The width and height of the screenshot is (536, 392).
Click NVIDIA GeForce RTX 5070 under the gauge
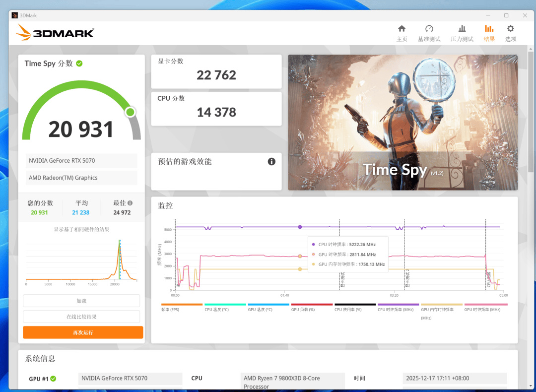pos(81,161)
